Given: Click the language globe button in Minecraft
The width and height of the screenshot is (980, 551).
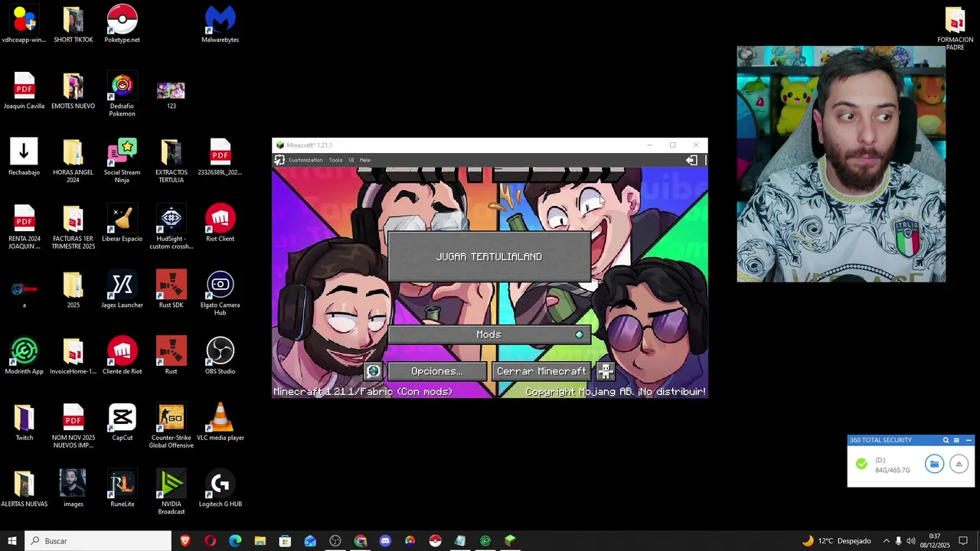Looking at the screenshot, I should [373, 371].
